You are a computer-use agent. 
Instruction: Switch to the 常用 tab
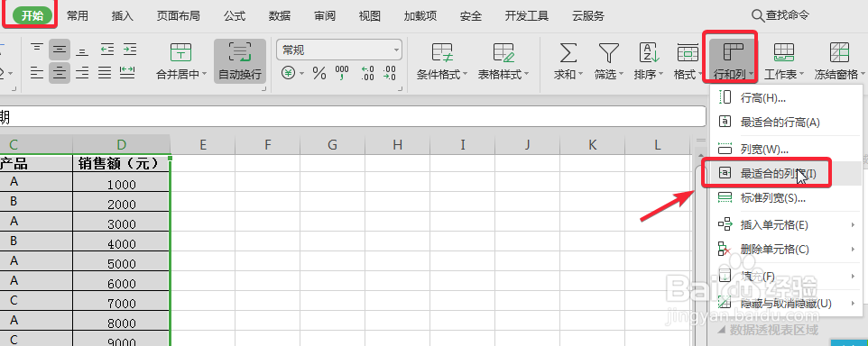pyautogui.click(x=78, y=16)
